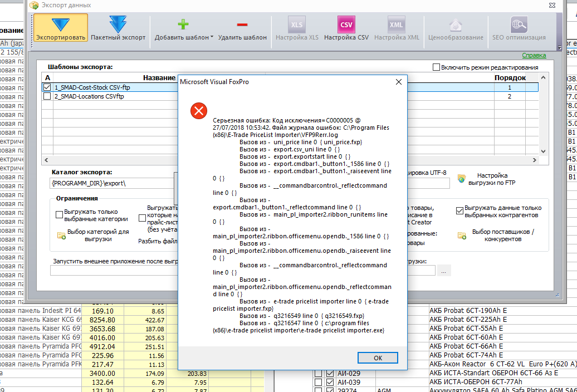Open Выбор категорий для выгрузки icon

coord(61,236)
